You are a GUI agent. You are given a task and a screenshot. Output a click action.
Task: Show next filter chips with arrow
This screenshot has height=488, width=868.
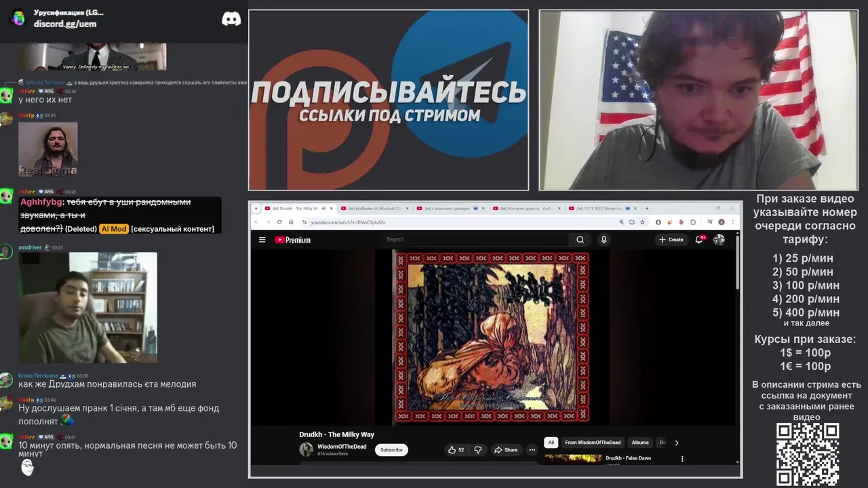676,443
